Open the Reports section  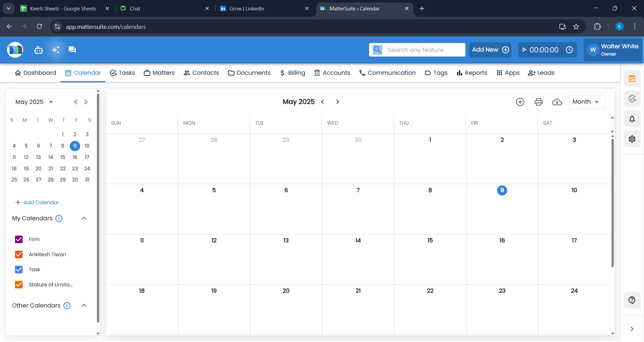[x=472, y=73]
